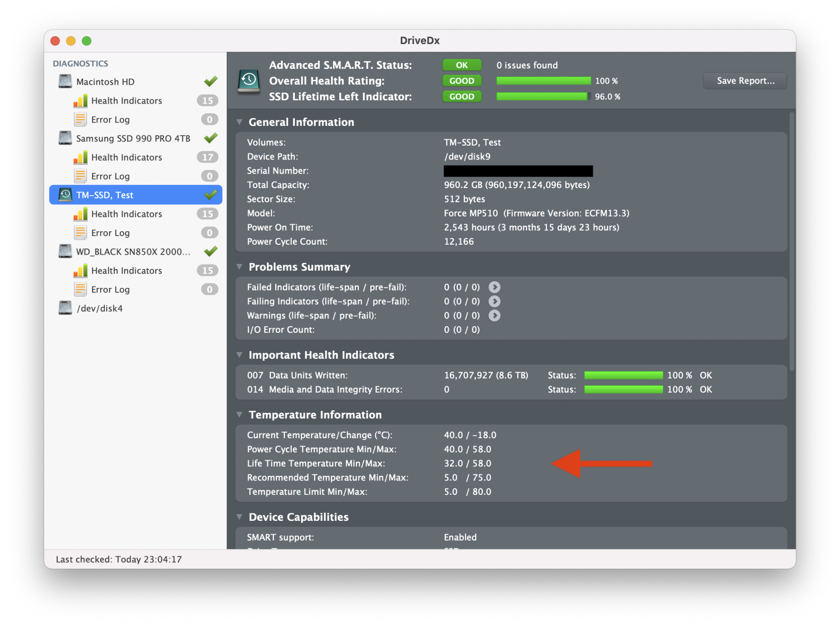Open Error Log icon under Samsung SSD
This screenshot has width=840, height=627.
(x=80, y=176)
